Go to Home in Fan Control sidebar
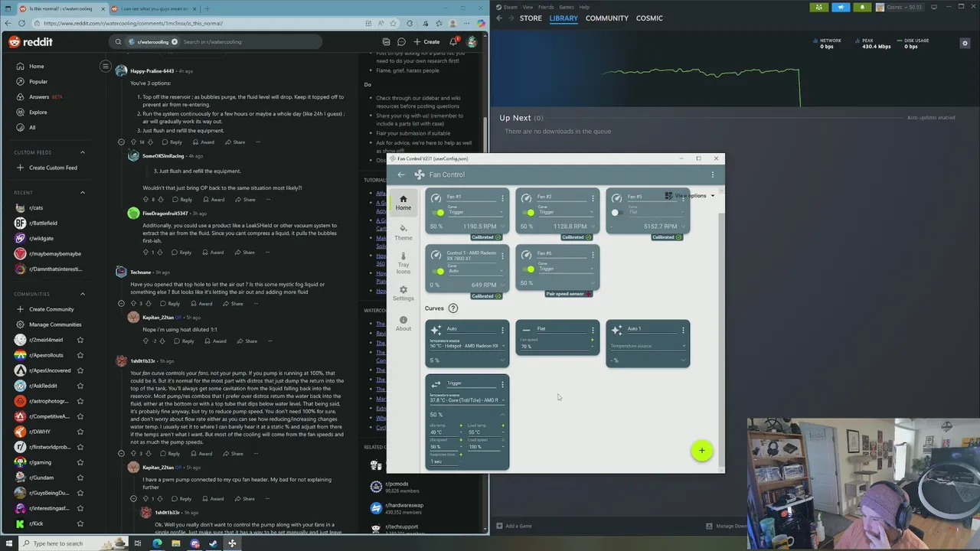Screen dimensions: 980x551 403,203
